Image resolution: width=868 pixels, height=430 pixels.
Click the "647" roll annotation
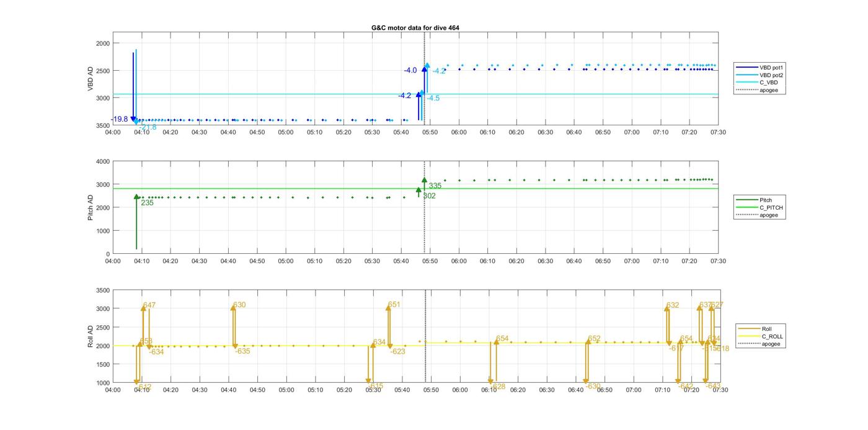point(149,305)
